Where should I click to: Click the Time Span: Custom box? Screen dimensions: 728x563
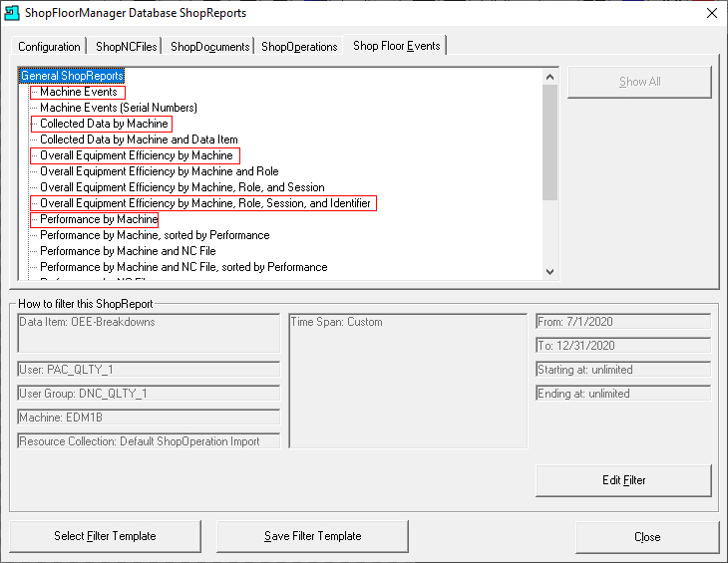pos(408,381)
